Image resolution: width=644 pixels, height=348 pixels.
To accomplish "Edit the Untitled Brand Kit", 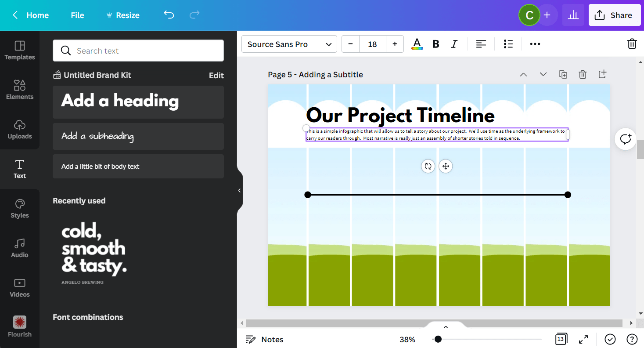I will pos(216,75).
